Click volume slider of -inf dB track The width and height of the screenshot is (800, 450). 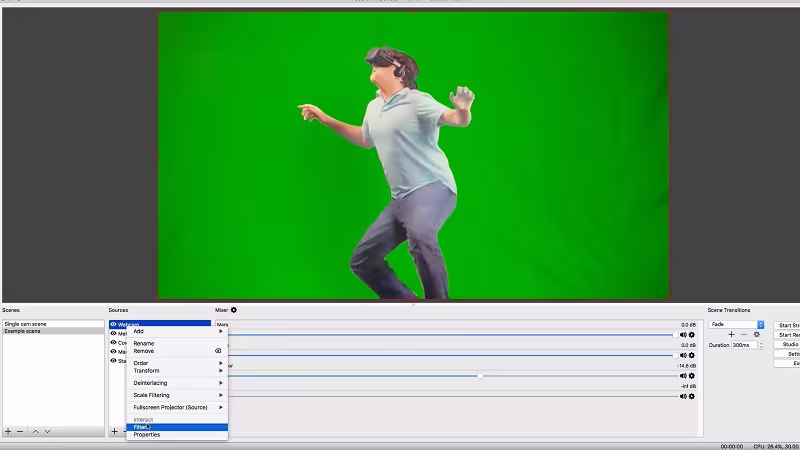click(451, 396)
